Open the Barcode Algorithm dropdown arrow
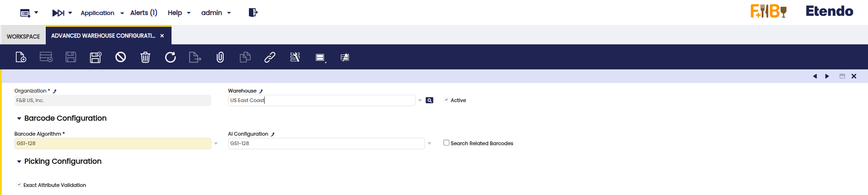868x195 pixels. [216, 143]
